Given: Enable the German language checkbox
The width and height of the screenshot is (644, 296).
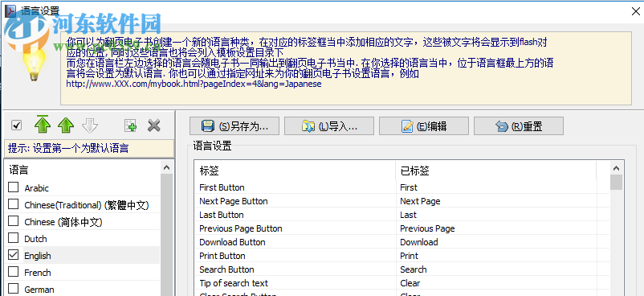Looking at the screenshot, I should [x=14, y=289].
